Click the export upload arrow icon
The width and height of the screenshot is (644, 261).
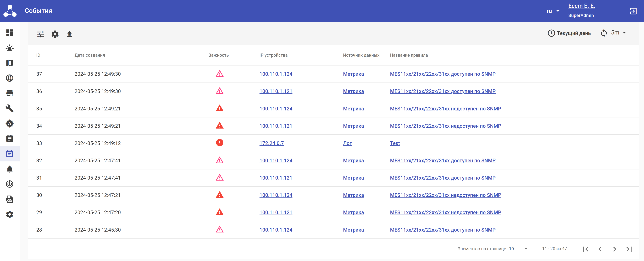click(70, 34)
